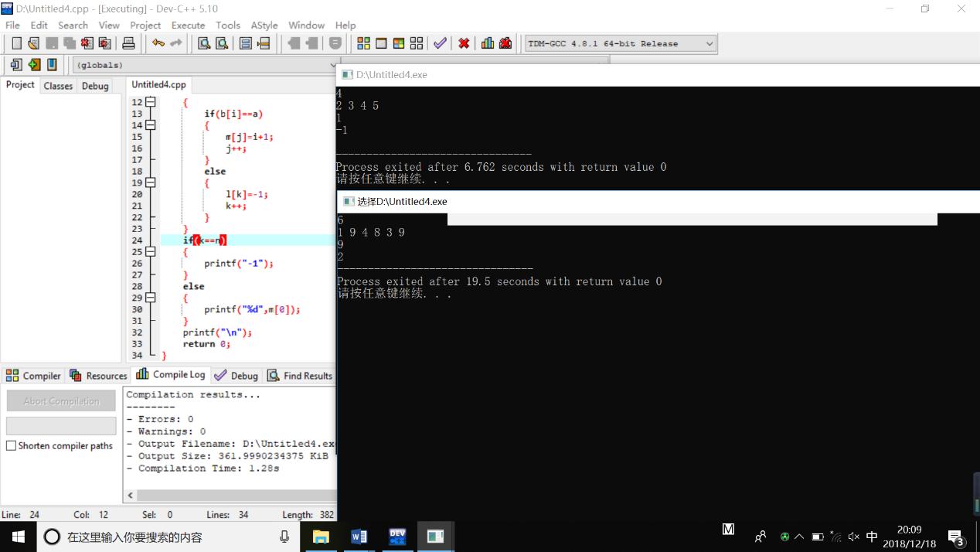Click the Compile grid icon
This screenshot has height=552, width=980.
coord(363,43)
